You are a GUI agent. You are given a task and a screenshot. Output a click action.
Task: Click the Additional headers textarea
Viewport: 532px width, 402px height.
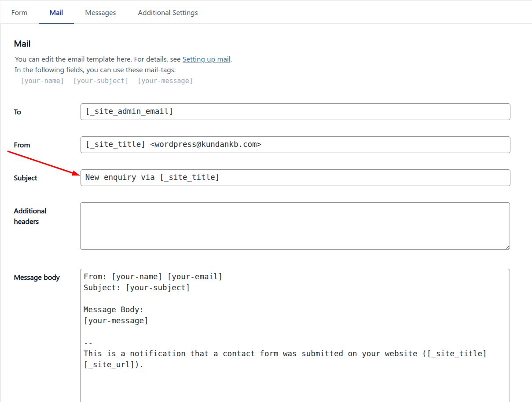[295, 226]
